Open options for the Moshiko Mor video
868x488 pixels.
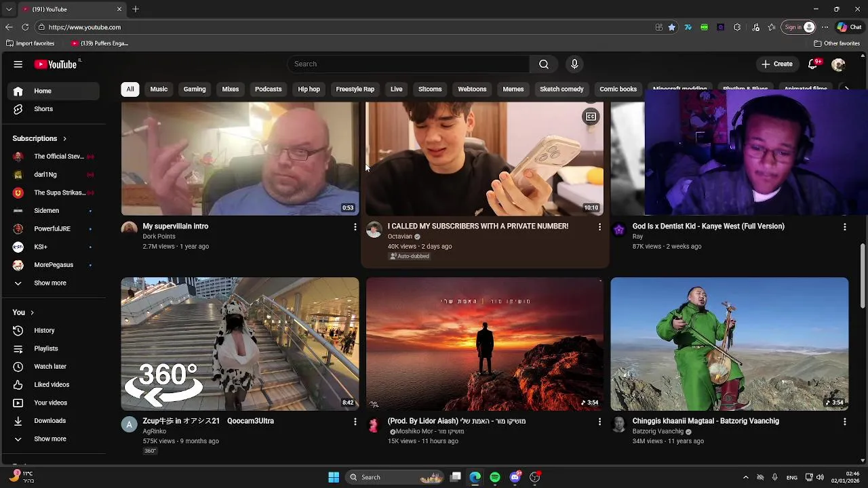coord(599,422)
